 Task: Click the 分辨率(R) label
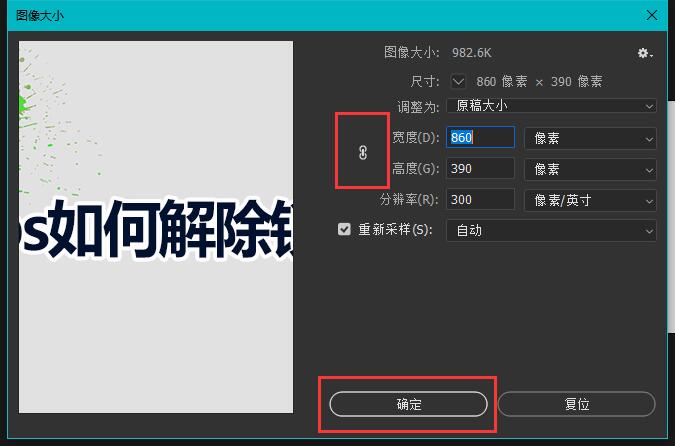(410, 199)
